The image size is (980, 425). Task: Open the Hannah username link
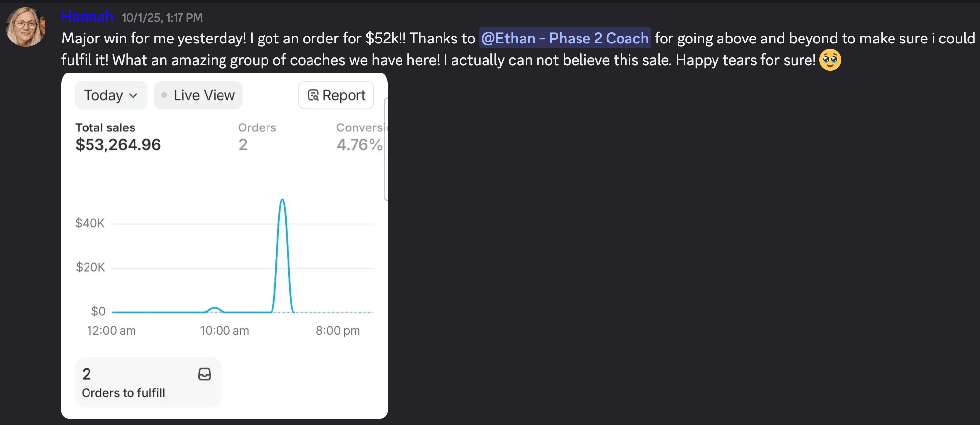click(x=87, y=17)
